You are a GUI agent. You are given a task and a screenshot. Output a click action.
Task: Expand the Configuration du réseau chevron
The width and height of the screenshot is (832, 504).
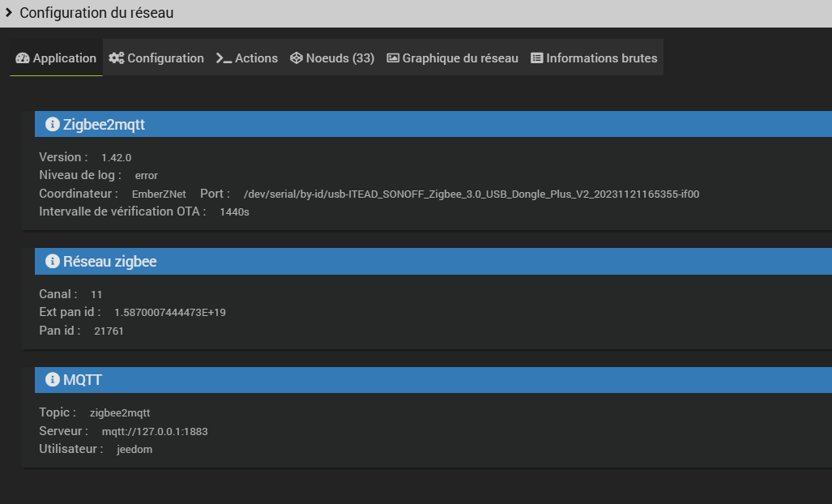tap(8, 11)
